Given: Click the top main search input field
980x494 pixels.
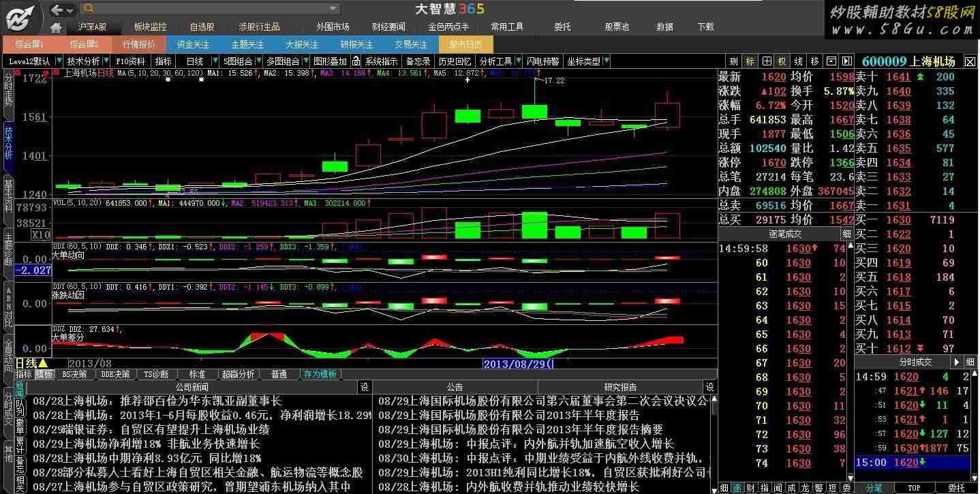Looking at the screenshot, I should pyautogui.click(x=210, y=9).
